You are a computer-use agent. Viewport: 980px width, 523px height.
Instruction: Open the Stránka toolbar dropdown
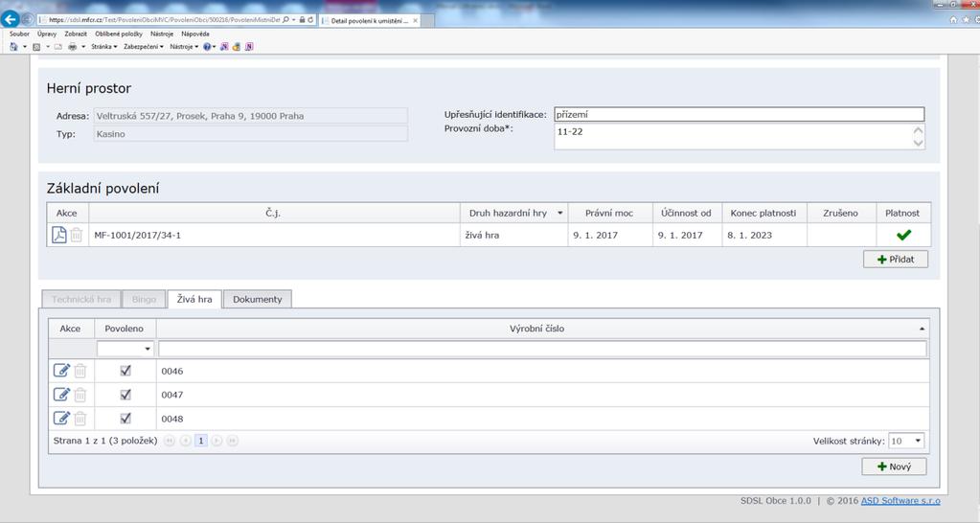(x=104, y=47)
